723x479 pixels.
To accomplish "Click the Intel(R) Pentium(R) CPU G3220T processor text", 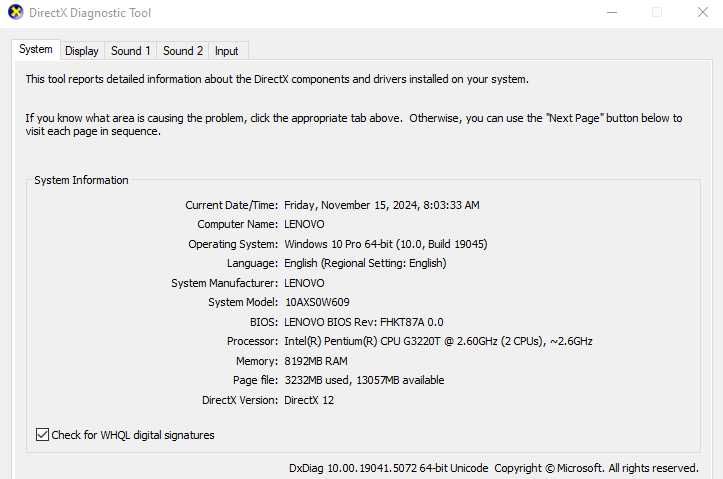I will pos(438,341).
